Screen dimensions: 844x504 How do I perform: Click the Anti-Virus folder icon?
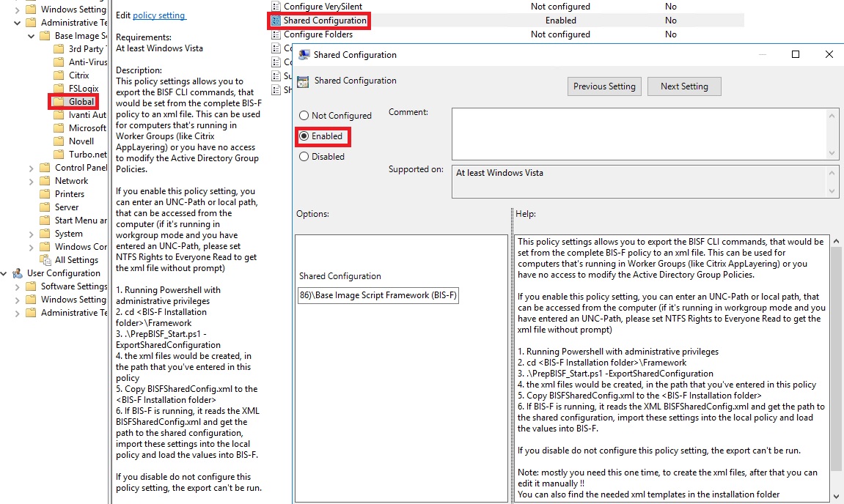tap(59, 62)
